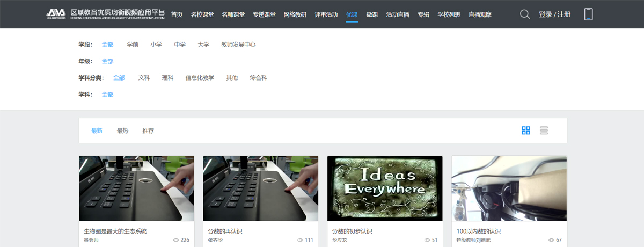This screenshot has height=247, width=644.
Task: Switch to grid view layout
Action: click(x=526, y=130)
